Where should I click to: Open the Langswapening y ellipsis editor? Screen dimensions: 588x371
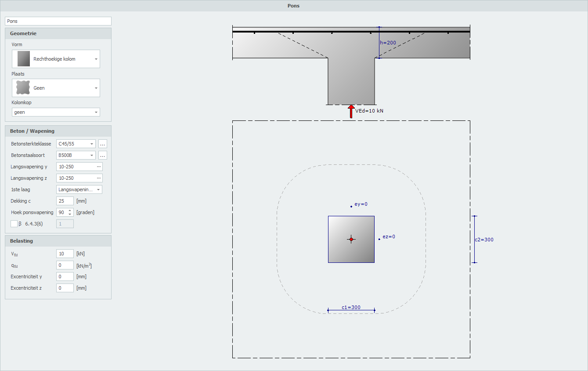[99, 167]
